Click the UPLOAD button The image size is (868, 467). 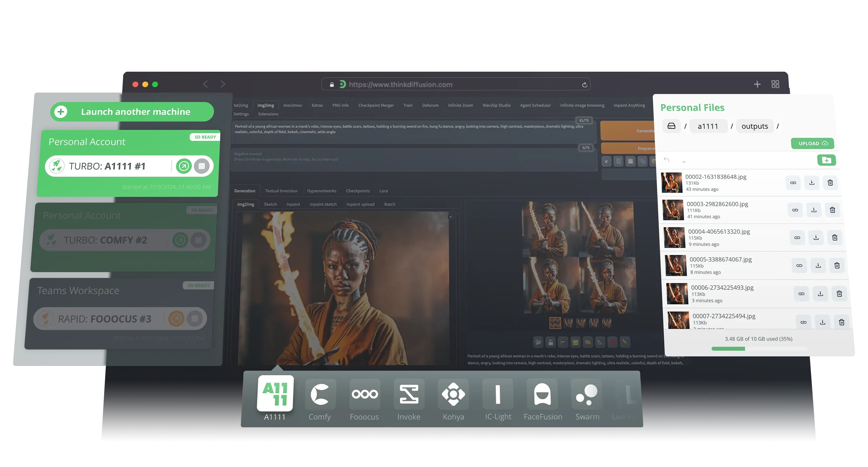click(x=813, y=143)
